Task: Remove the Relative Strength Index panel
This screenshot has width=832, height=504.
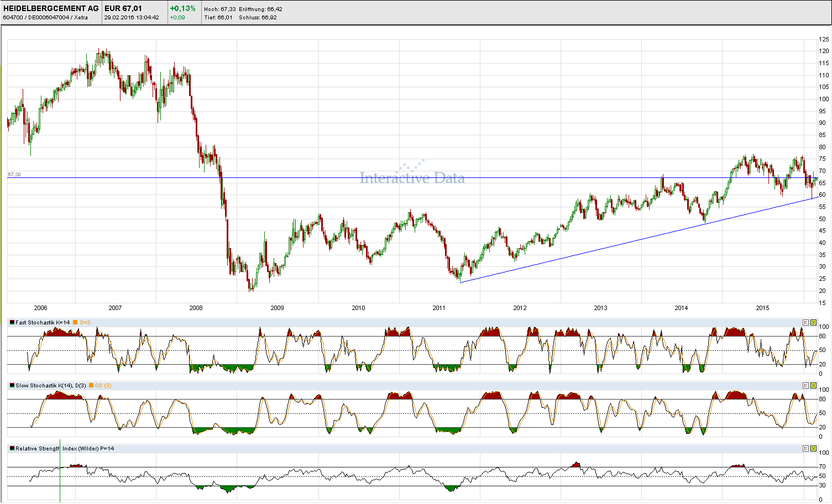Action: pyautogui.click(x=813, y=448)
